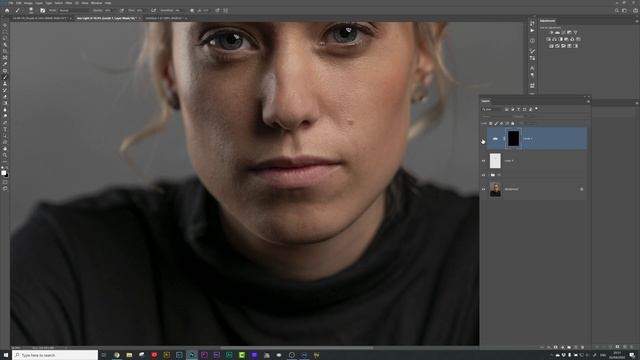Click the trash icon to delete the layer
This screenshot has height=360, width=640.
pos(582,347)
